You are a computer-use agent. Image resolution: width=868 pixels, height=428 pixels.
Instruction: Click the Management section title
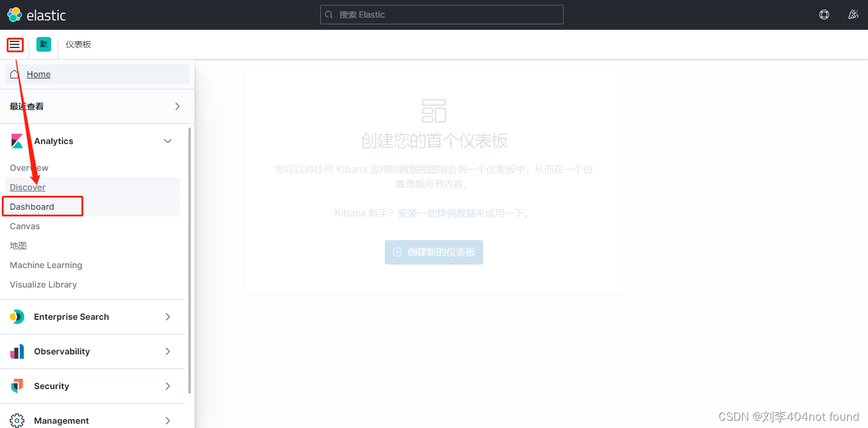click(x=61, y=421)
